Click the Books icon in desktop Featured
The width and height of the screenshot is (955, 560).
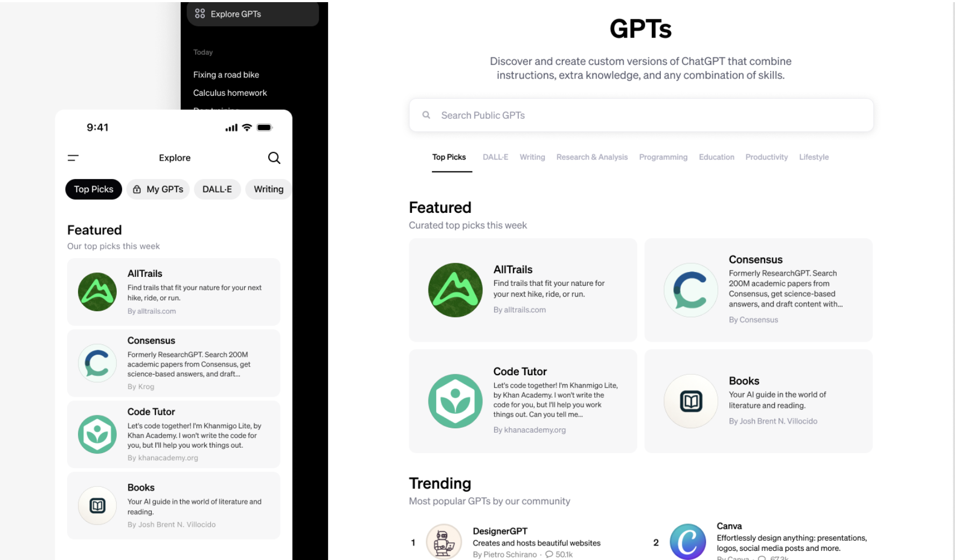point(691,401)
